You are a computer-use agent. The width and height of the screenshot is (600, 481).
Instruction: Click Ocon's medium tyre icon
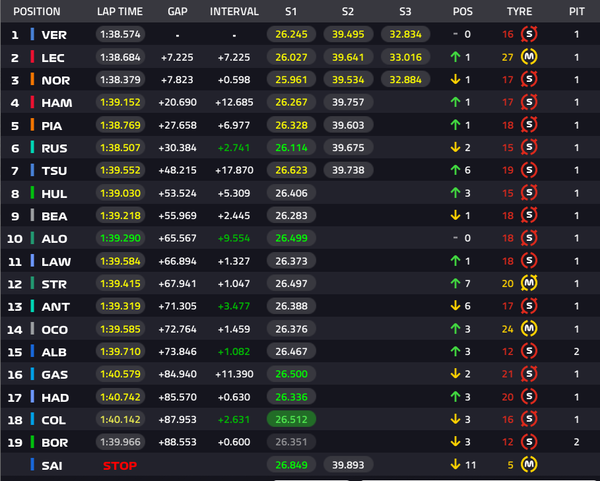coord(528,328)
